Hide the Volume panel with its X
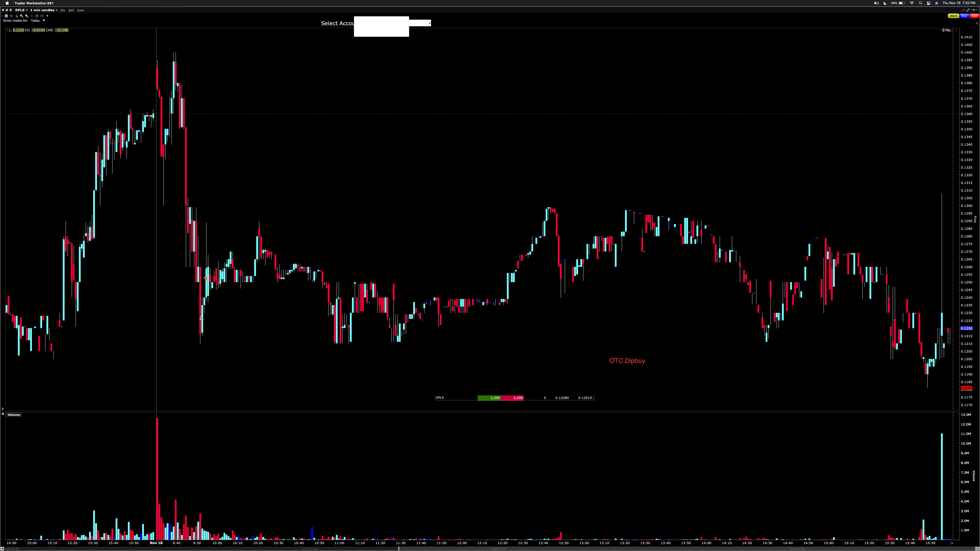The height and width of the screenshot is (551, 980). point(3,414)
